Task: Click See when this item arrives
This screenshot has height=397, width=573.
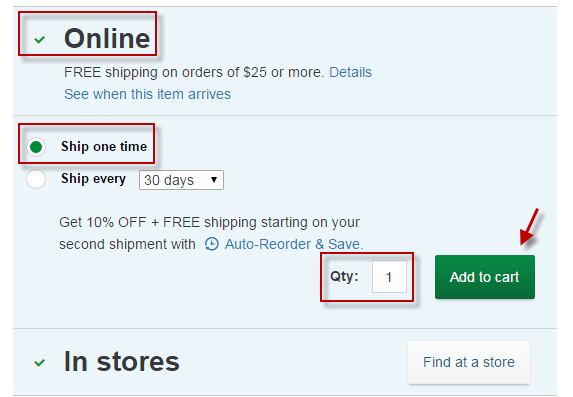Action: pyautogui.click(x=147, y=94)
